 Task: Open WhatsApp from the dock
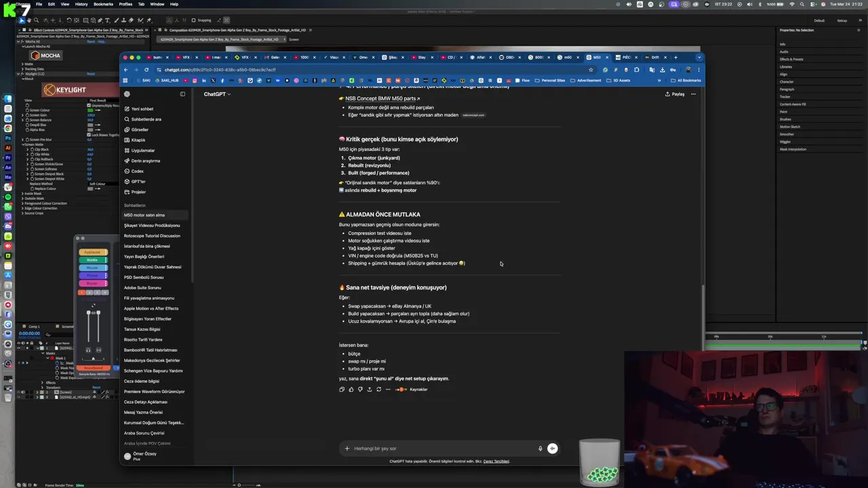pos(8,207)
